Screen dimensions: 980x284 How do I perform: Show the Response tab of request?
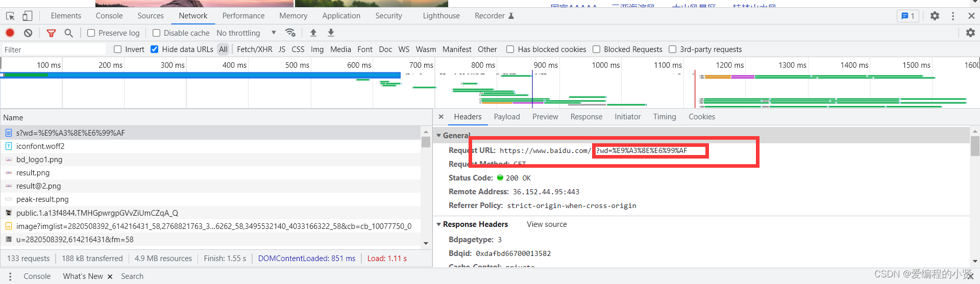586,117
